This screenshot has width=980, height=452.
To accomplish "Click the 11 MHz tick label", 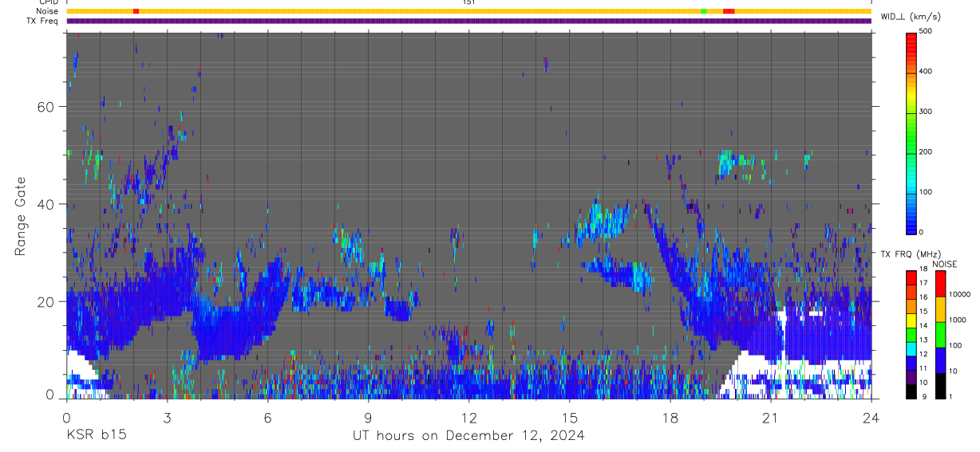I will (x=924, y=367).
